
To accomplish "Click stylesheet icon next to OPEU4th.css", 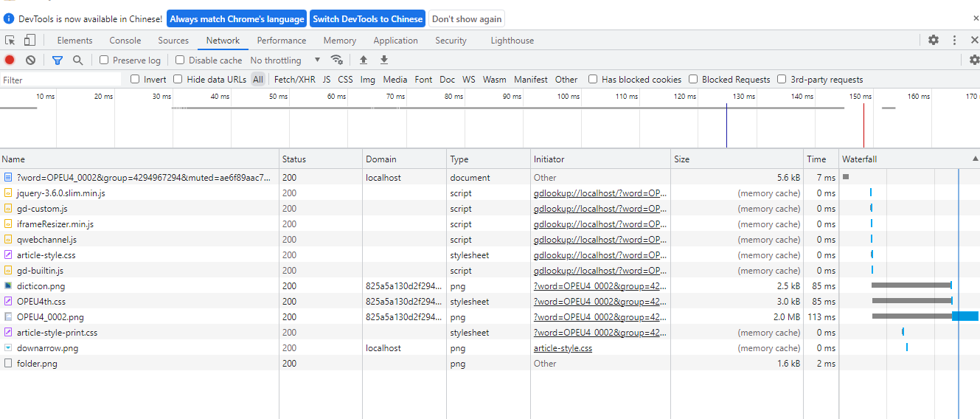I will (x=8, y=301).
